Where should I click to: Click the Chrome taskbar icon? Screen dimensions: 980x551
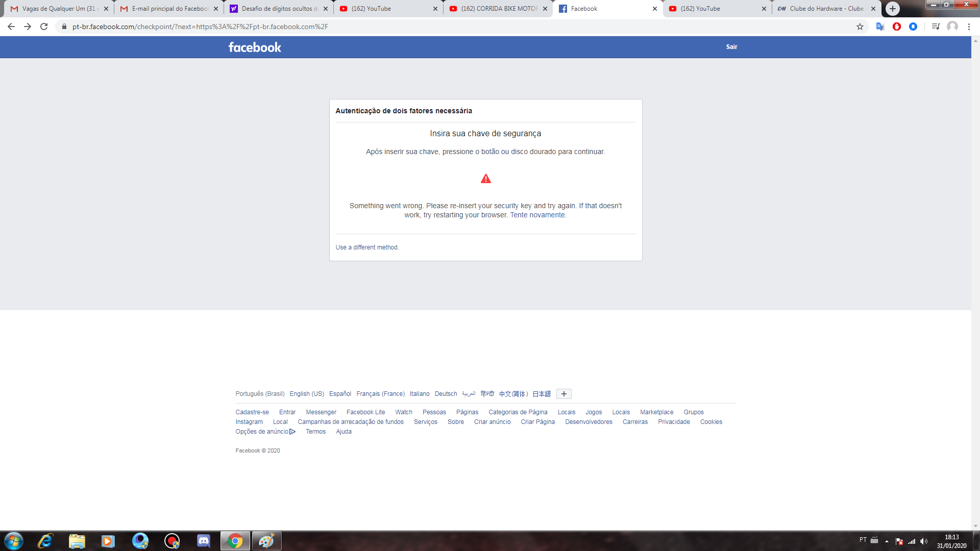[x=235, y=541]
